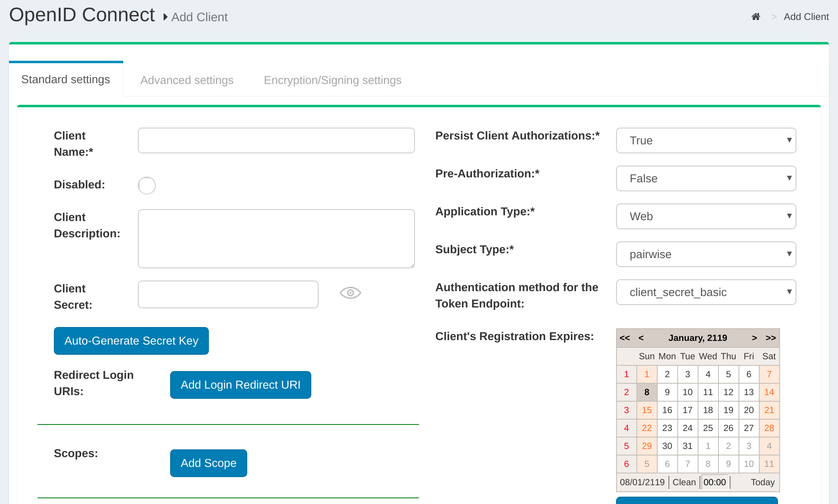The width and height of the screenshot is (838, 504).
Task: Jump to next year in calendar
Action: click(x=771, y=338)
